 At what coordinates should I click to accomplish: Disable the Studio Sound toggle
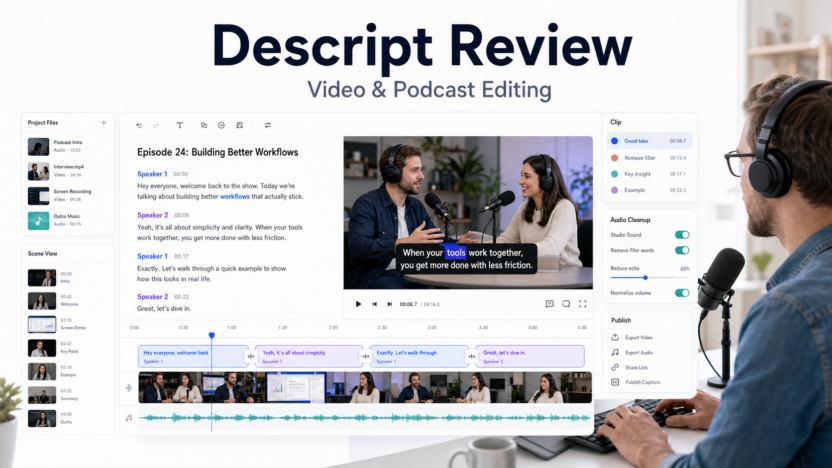pos(682,235)
